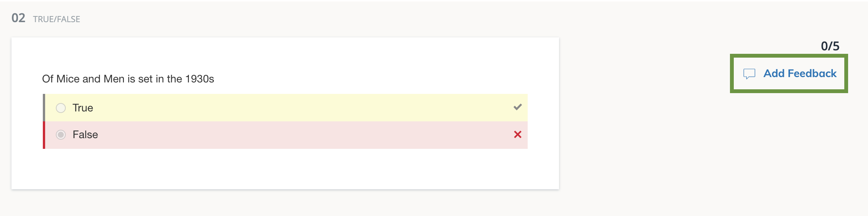Click the speech bubble feedback icon
Viewport: 868px width, 216px height.
click(x=749, y=74)
